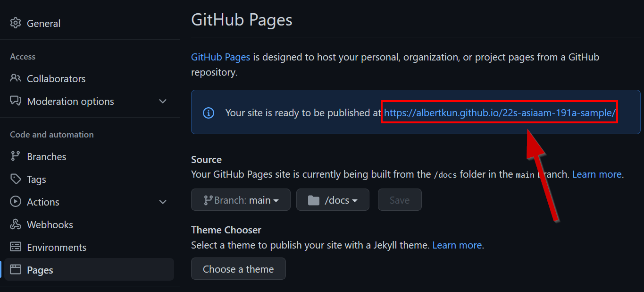Click the Webhooks icon in sidebar

click(16, 224)
